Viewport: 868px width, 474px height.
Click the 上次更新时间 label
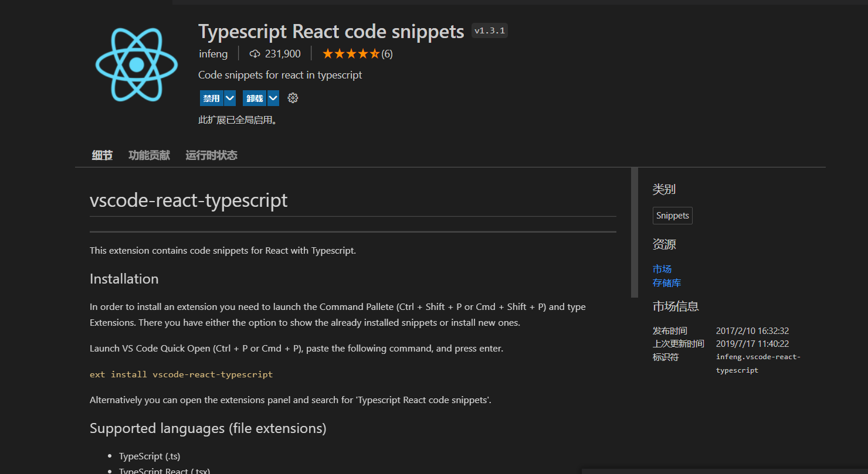679,344
